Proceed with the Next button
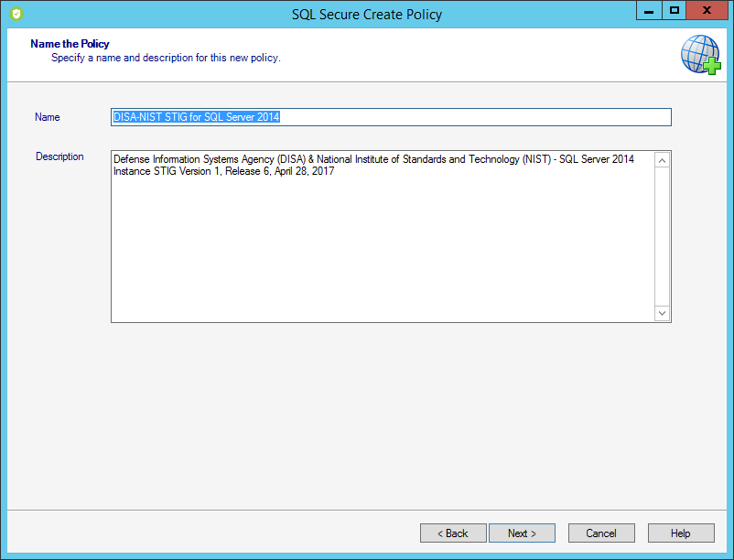Viewport: 734px width, 560px height. click(x=522, y=533)
